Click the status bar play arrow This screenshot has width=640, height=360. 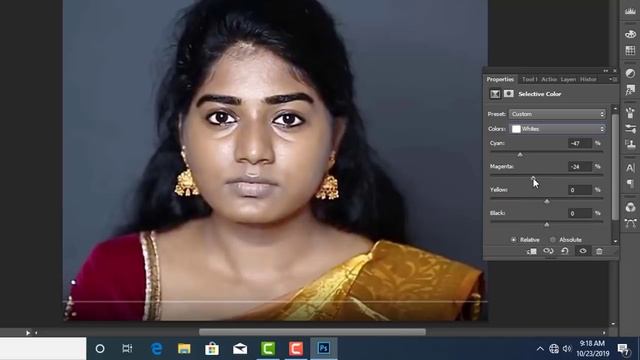(28, 333)
